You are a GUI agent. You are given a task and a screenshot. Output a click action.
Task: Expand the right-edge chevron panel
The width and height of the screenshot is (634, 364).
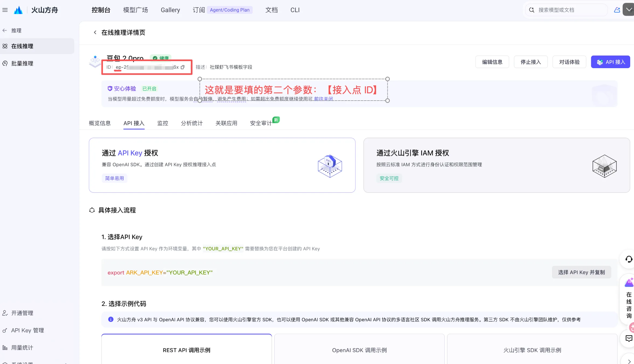tap(629, 361)
